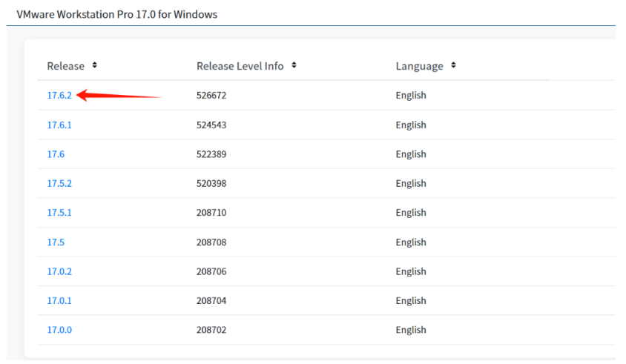Select build number 208704

click(211, 300)
